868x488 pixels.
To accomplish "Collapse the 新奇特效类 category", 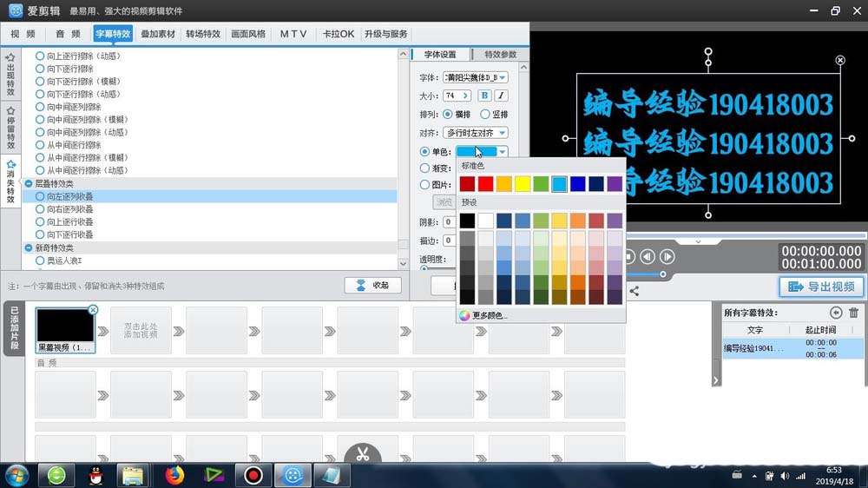I will point(29,247).
